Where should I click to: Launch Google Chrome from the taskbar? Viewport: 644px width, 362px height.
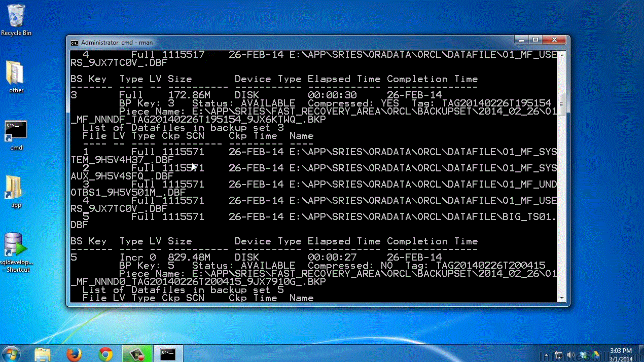click(x=105, y=353)
